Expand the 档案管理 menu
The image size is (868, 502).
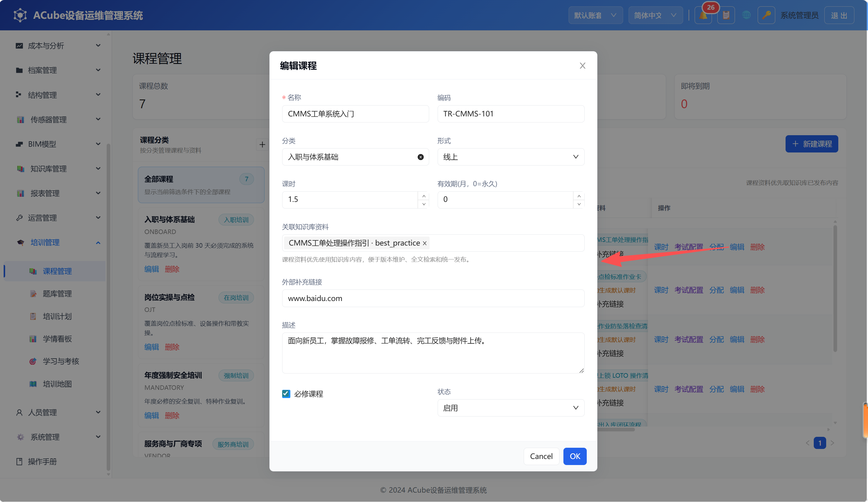pyautogui.click(x=58, y=70)
